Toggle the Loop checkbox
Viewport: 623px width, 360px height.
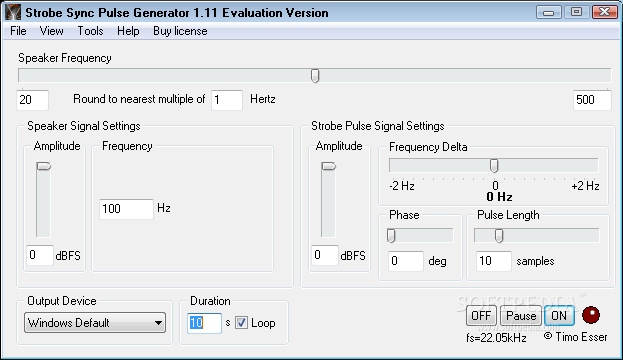241,323
